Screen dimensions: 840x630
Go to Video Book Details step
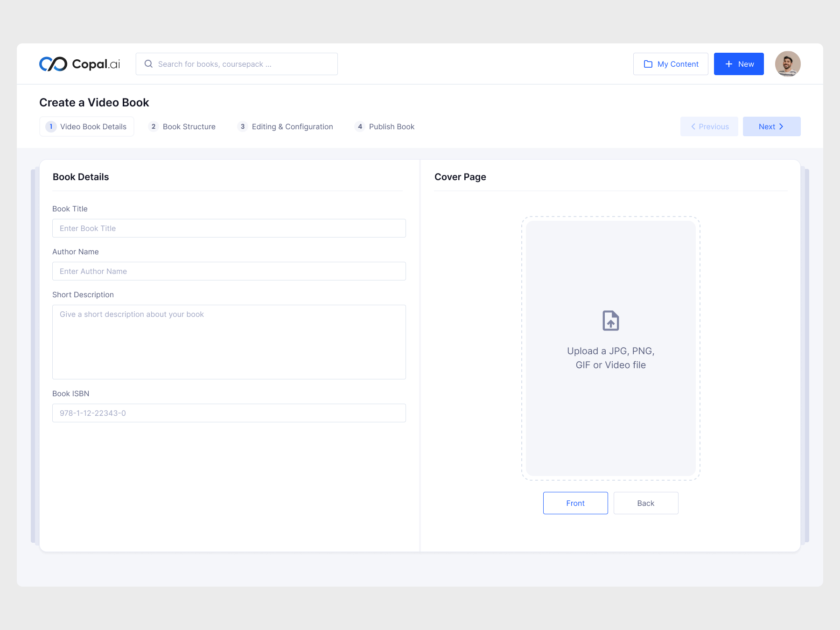87,126
